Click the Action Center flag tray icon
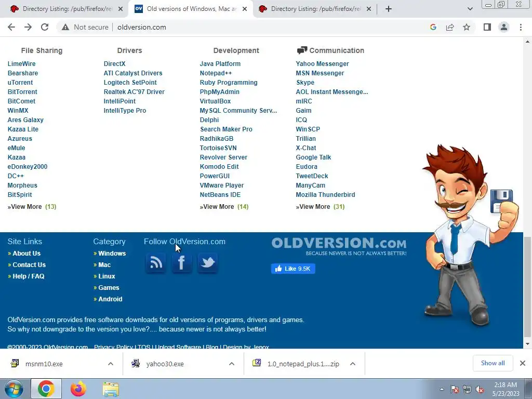Screen dimensions: 532x399 coord(455,389)
